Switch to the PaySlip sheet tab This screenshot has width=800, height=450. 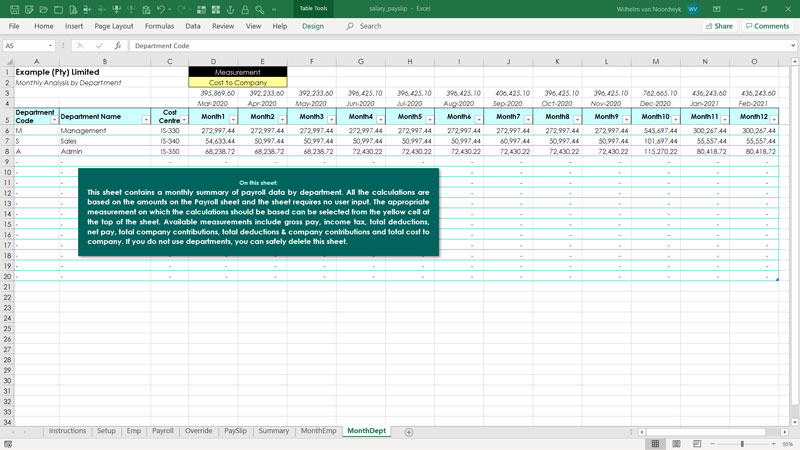(235, 431)
